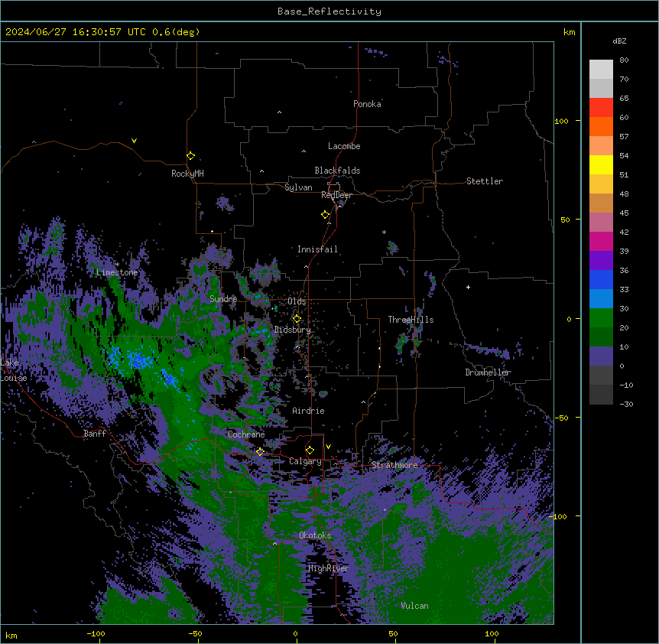Select the red 65-60 dBZ legend swatch
The image size is (659, 644).
[601, 108]
